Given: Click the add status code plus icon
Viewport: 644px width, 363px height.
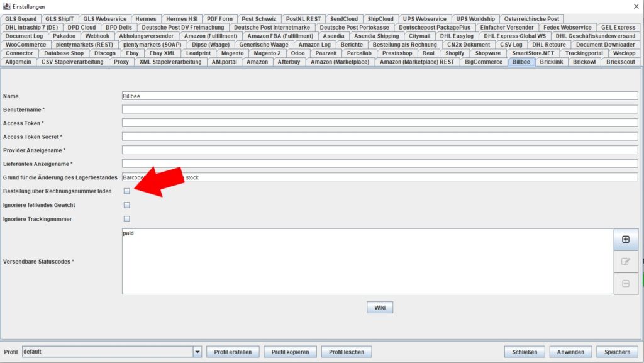Looking at the screenshot, I should 626,240.
